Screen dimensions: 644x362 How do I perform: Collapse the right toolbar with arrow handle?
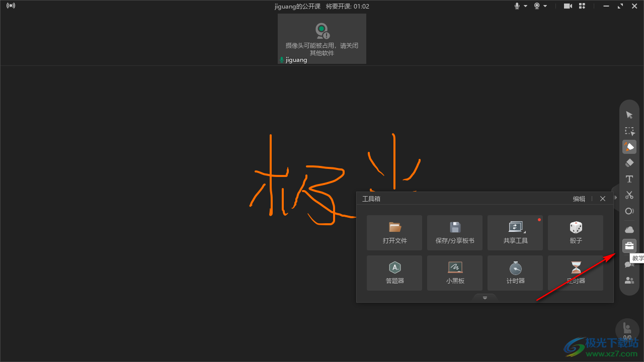tap(615, 198)
